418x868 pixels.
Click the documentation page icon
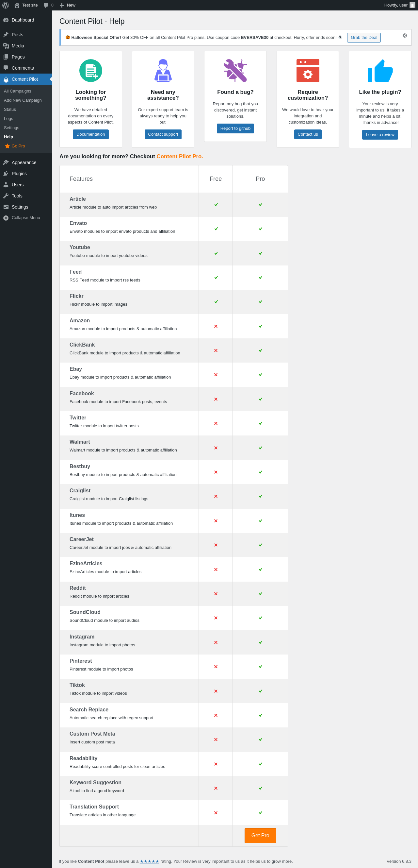pyautogui.click(x=90, y=70)
